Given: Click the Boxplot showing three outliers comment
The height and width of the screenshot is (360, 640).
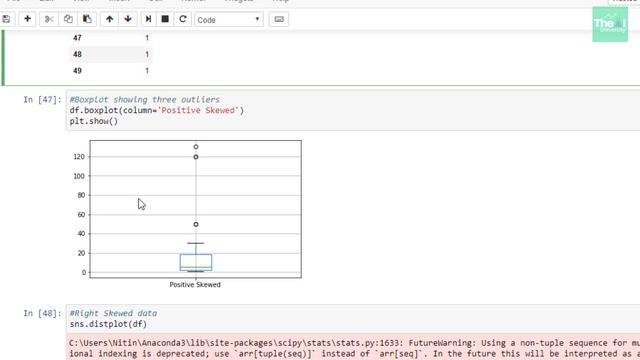Looking at the screenshot, I should (144, 100).
